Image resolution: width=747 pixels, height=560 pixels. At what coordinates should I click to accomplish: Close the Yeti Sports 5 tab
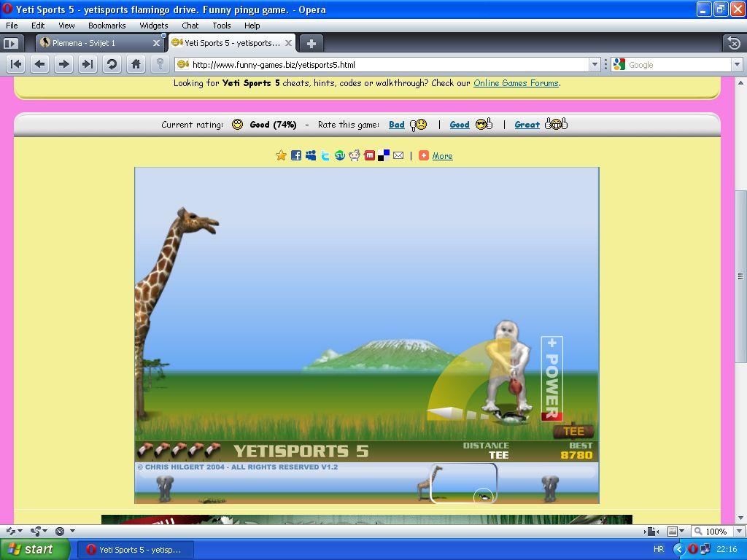click(x=288, y=43)
